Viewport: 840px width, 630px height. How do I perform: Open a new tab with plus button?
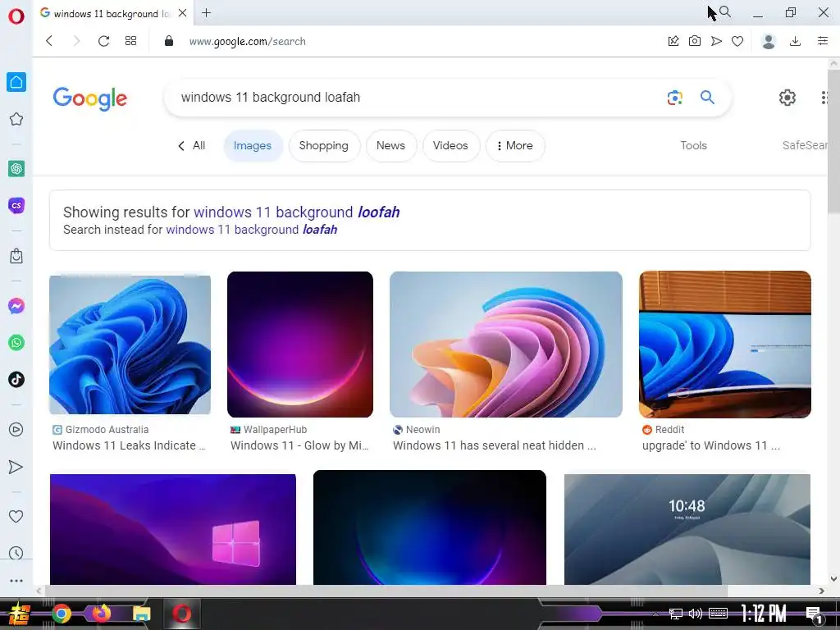[x=206, y=13]
